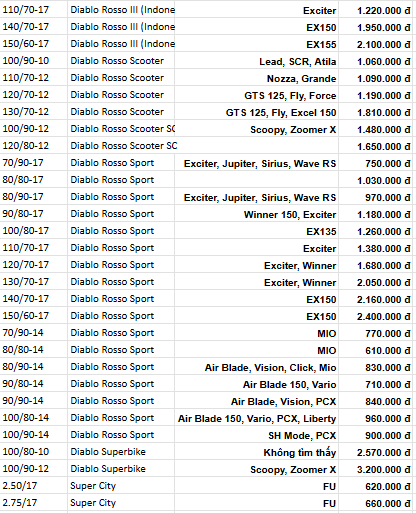The width and height of the screenshot is (416, 513).
Task: Click the EX135 model cell
Action: [256, 231]
